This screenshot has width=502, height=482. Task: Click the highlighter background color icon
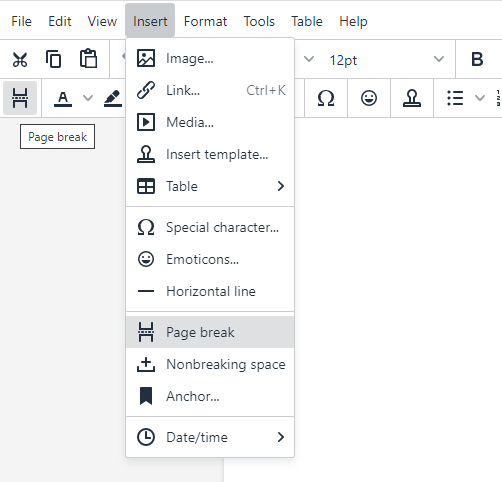pos(113,98)
